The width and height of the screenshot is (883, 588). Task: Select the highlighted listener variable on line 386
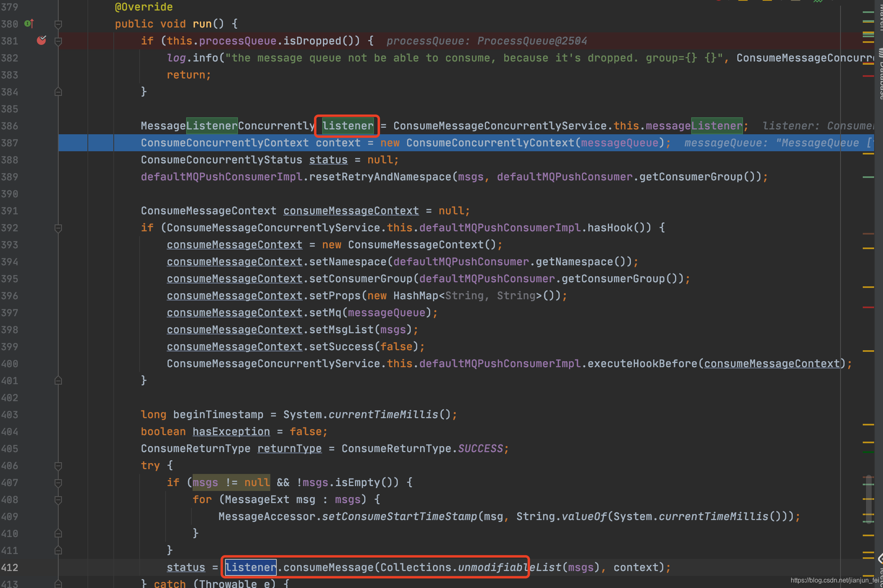pyautogui.click(x=347, y=125)
